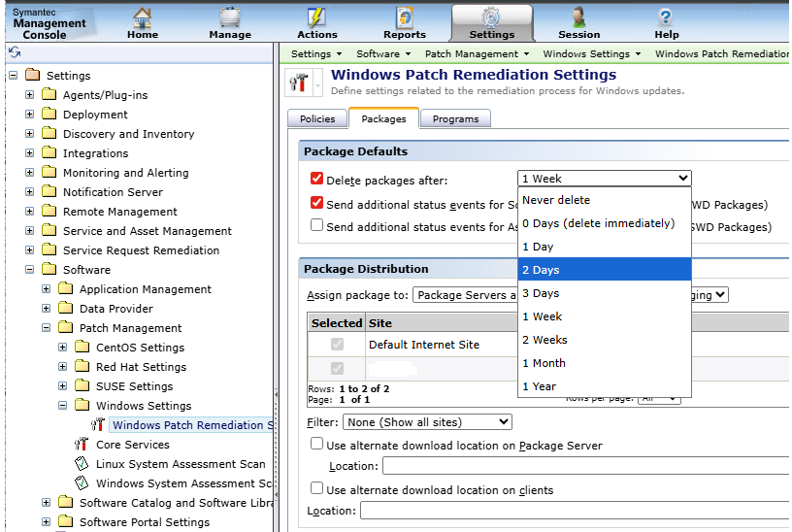Screen dimensions: 792x532
Task: Click the Session user icon
Action: coord(578,18)
